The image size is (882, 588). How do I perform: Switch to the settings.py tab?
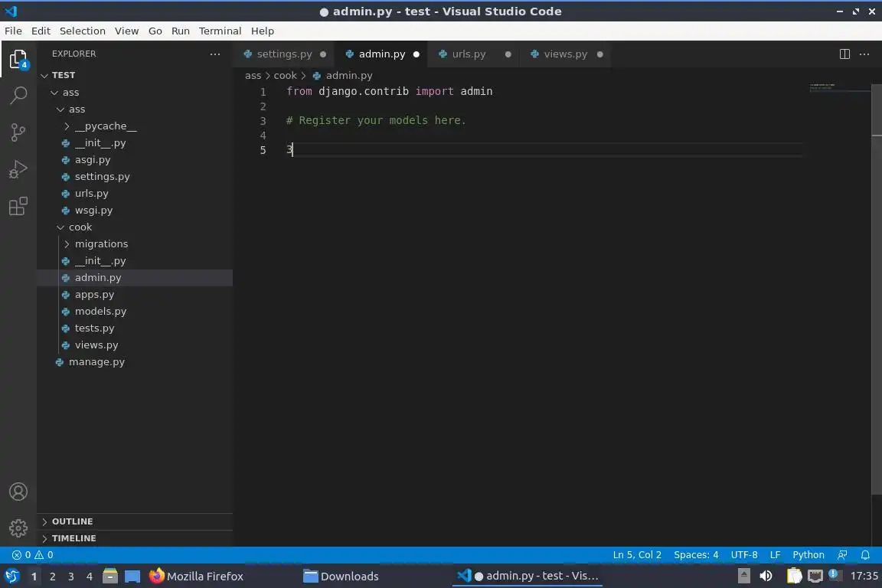coord(285,54)
